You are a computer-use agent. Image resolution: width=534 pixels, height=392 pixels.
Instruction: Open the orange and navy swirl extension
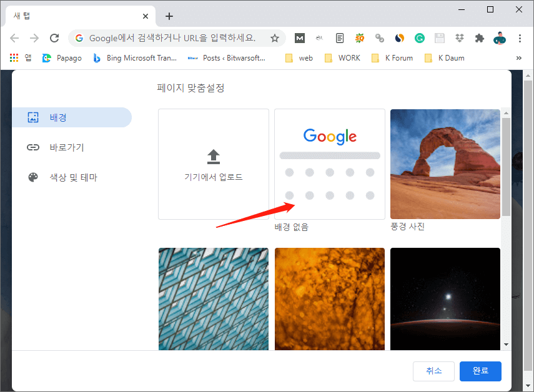pos(400,38)
